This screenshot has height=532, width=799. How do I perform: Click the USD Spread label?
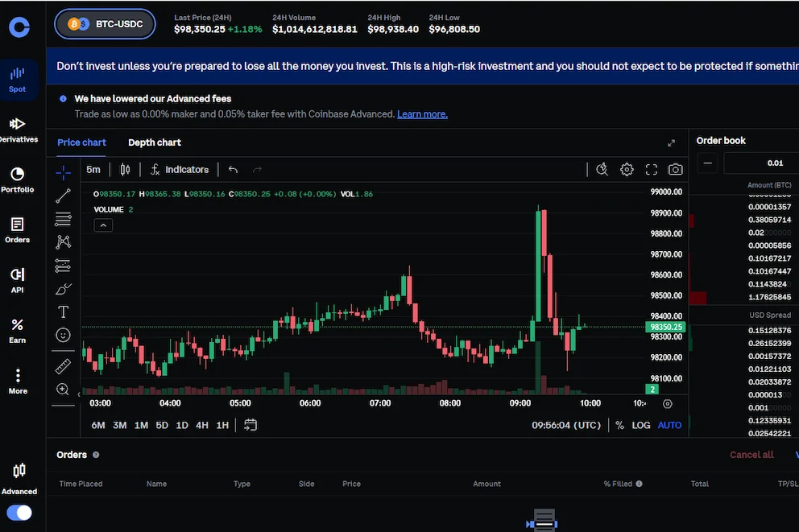(x=770, y=315)
